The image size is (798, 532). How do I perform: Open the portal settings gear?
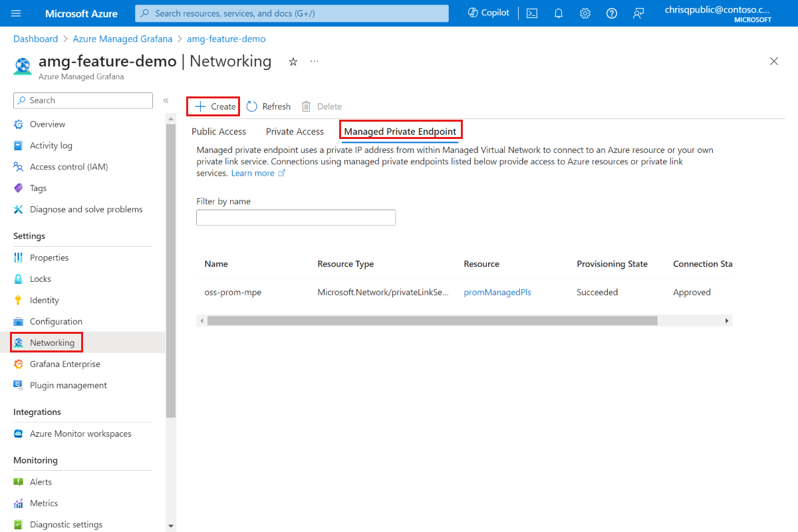[x=585, y=13]
